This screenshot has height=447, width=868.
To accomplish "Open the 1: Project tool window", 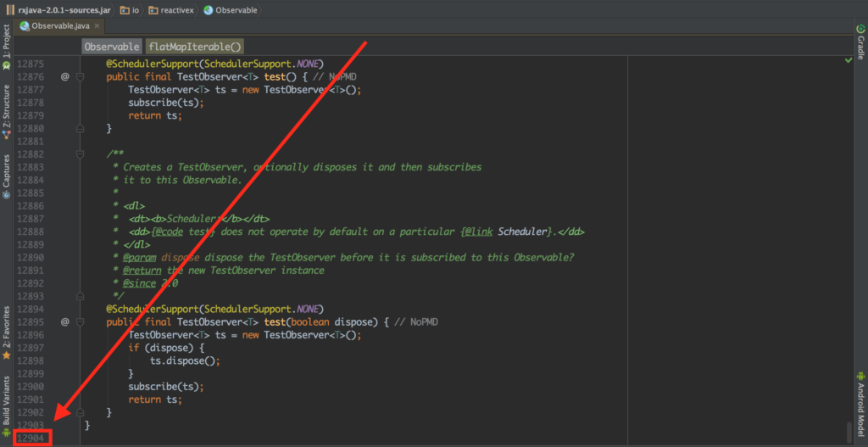I will coord(7,46).
